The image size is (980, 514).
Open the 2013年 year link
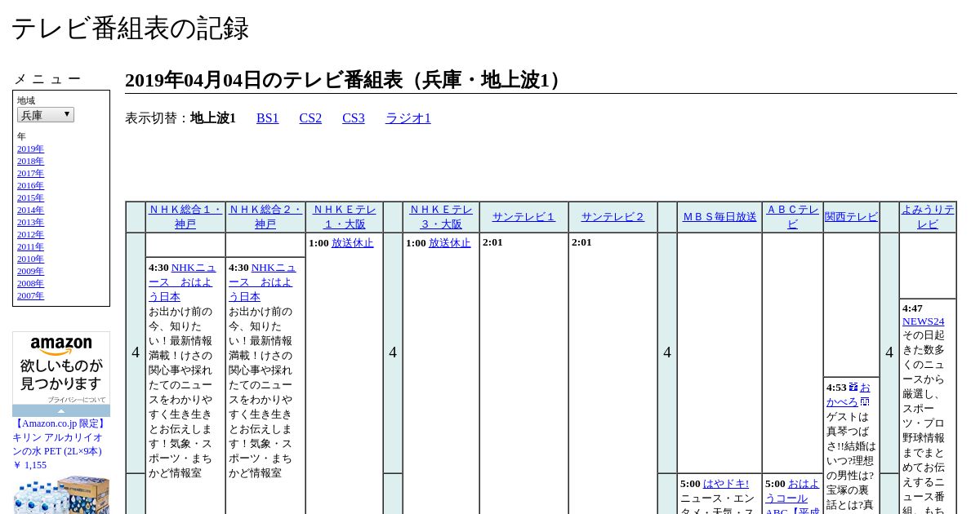pos(30,222)
